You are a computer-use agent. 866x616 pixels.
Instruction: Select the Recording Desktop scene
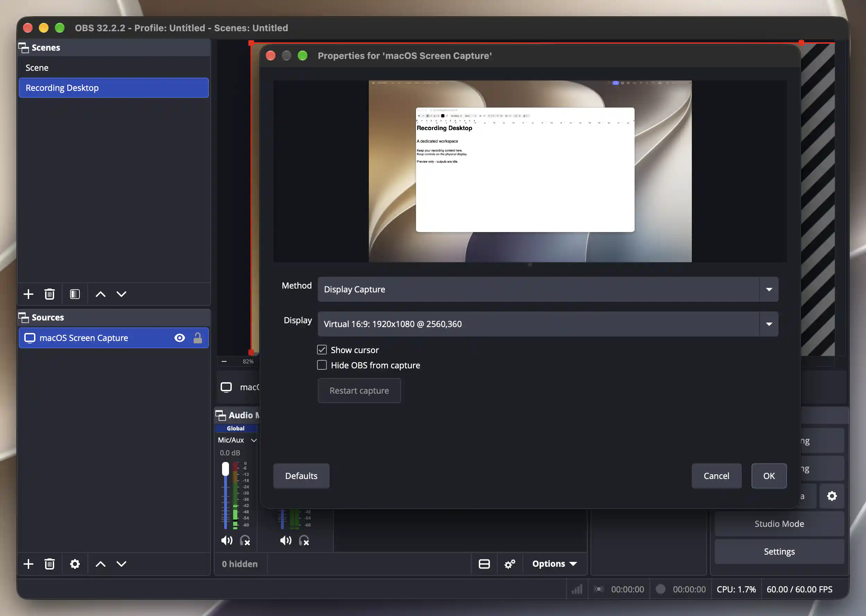pyautogui.click(x=114, y=88)
